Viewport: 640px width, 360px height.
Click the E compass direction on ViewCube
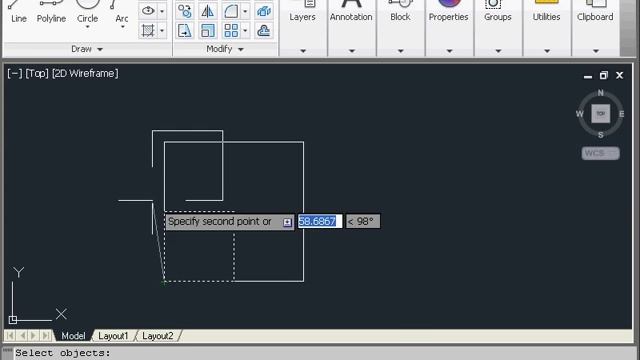tap(621, 114)
